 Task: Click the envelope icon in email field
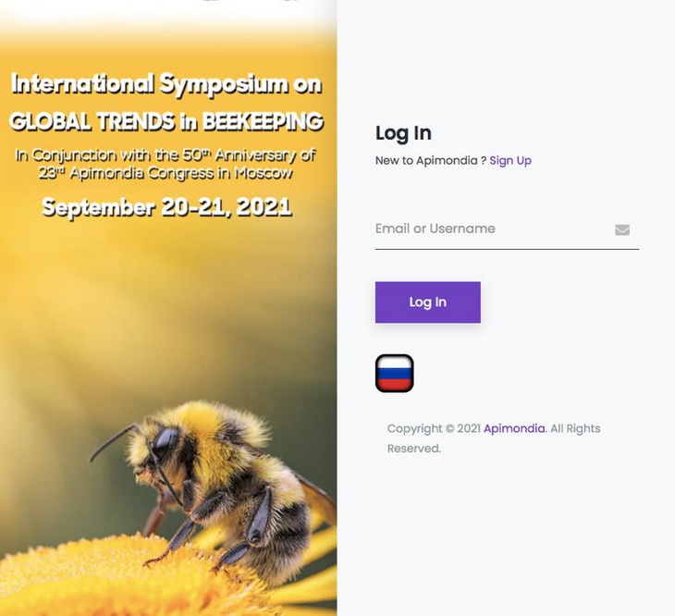(x=622, y=230)
